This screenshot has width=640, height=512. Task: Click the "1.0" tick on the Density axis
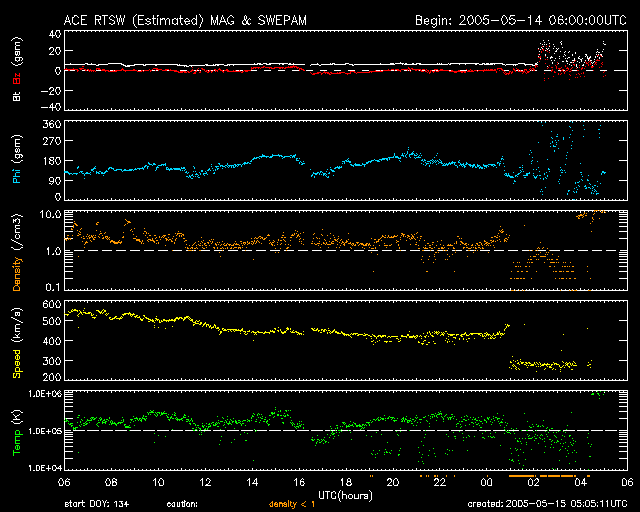pos(53,251)
